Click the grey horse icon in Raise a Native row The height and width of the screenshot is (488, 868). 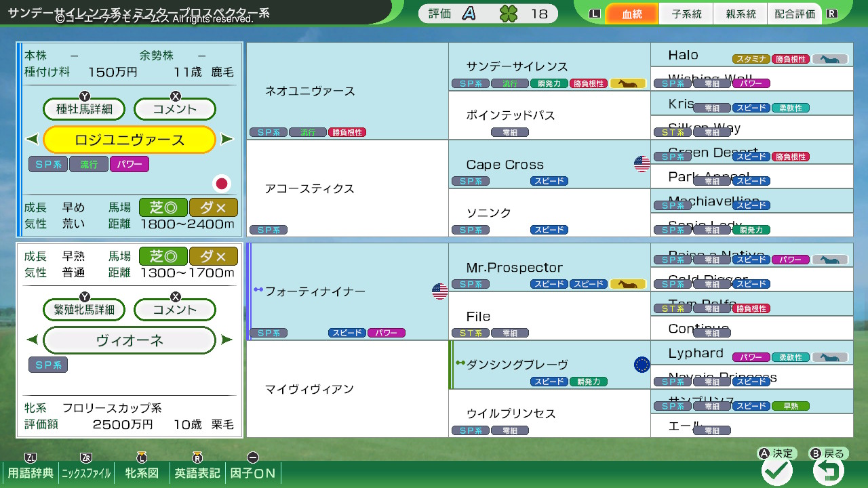pos(830,260)
